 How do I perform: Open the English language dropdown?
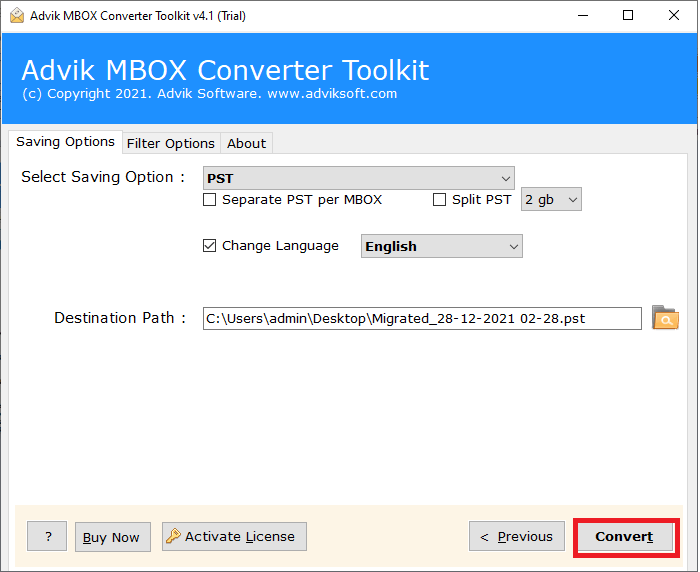tap(442, 246)
